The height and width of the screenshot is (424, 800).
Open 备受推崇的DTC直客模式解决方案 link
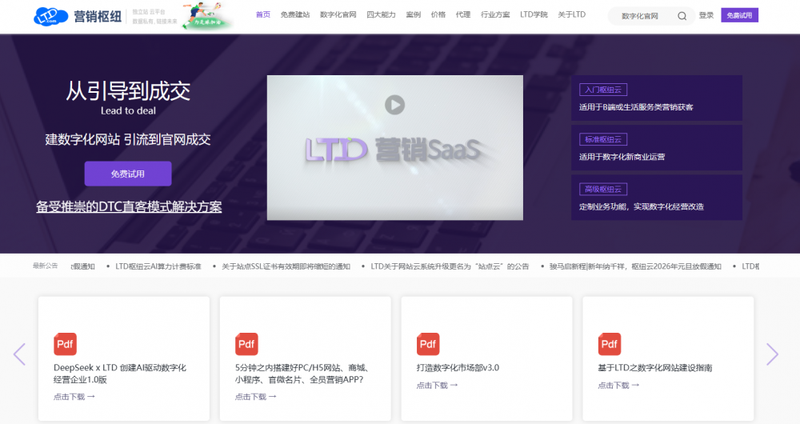click(129, 207)
